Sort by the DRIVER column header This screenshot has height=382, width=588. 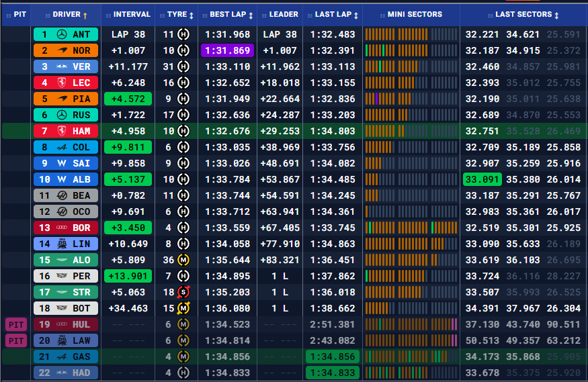pyautogui.click(x=66, y=15)
